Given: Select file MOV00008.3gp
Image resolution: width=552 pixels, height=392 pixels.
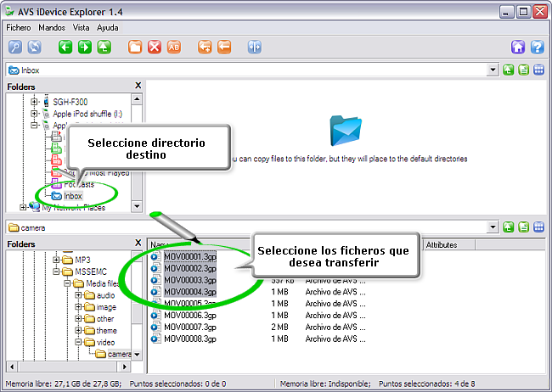Looking at the screenshot, I should pos(190,339).
